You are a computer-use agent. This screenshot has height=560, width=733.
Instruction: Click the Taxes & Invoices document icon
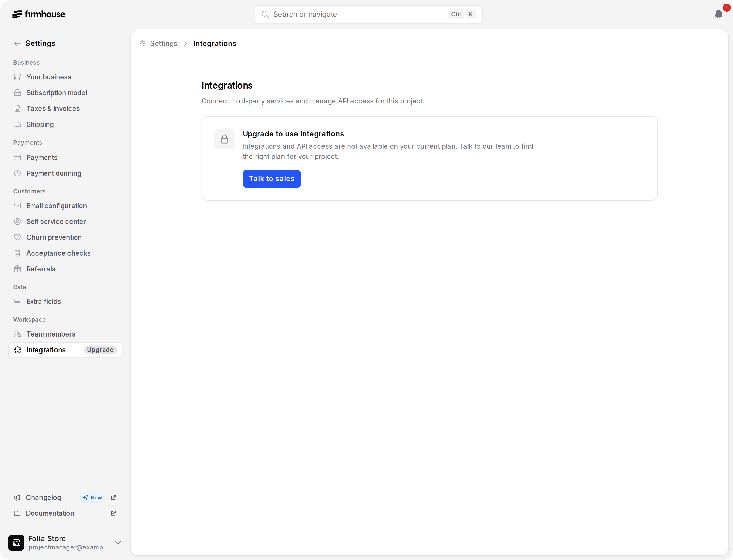pyautogui.click(x=17, y=109)
